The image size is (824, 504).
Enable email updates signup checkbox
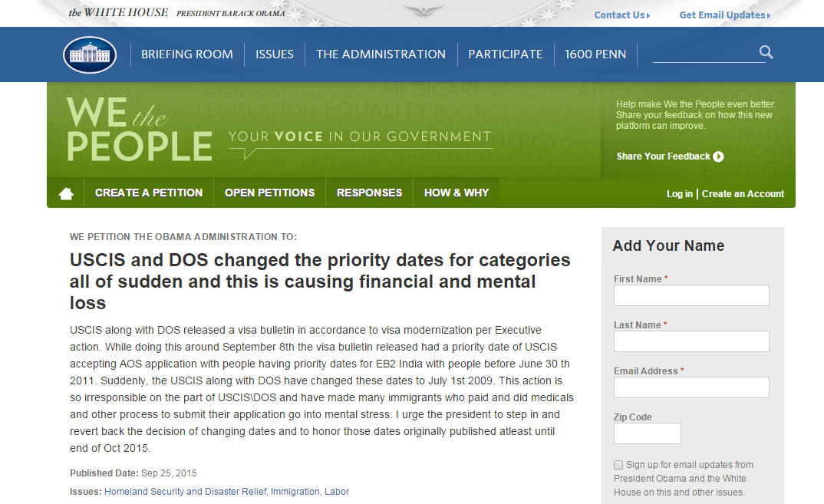(x=618, y=465)
